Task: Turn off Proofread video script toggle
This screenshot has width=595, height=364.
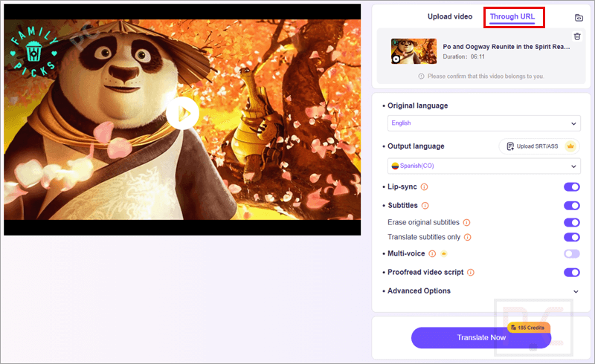Action: click(572, 272)
